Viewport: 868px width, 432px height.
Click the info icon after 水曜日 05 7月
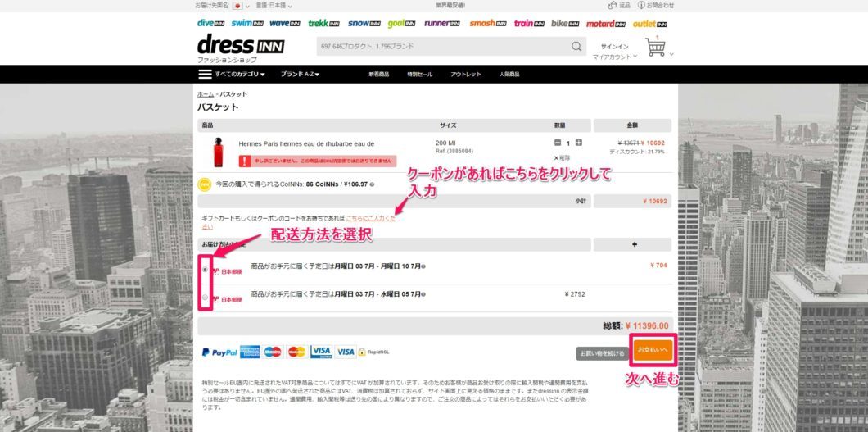(x=423, y=294)
